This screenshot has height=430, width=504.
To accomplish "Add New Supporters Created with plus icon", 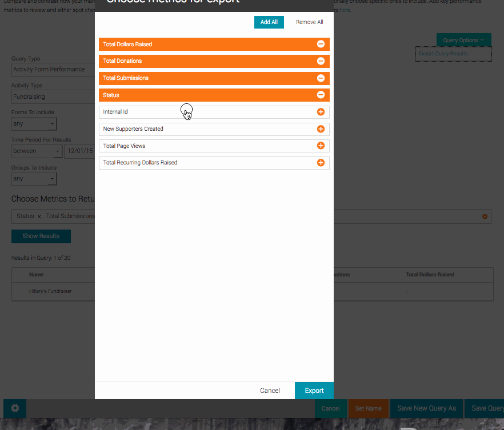I will (321, 129).
